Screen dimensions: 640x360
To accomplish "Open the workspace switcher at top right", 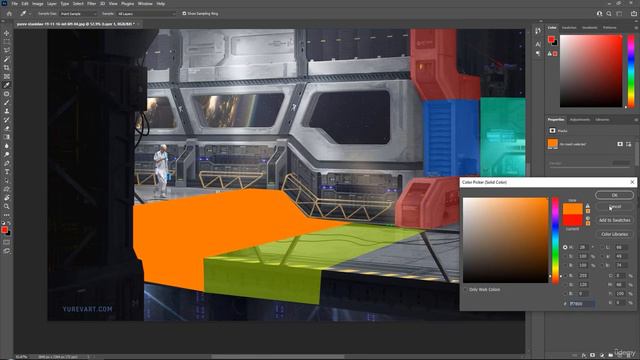I will pos(619,13).
